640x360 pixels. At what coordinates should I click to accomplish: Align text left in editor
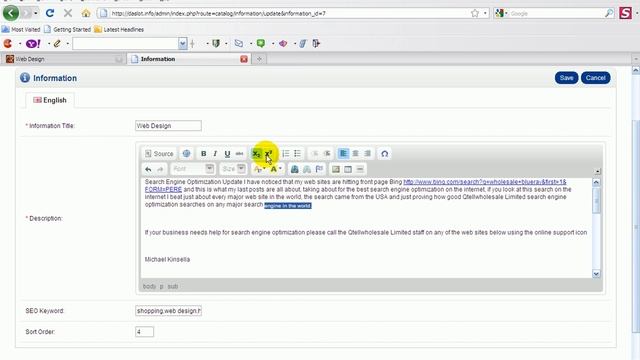tap(343, 153)
